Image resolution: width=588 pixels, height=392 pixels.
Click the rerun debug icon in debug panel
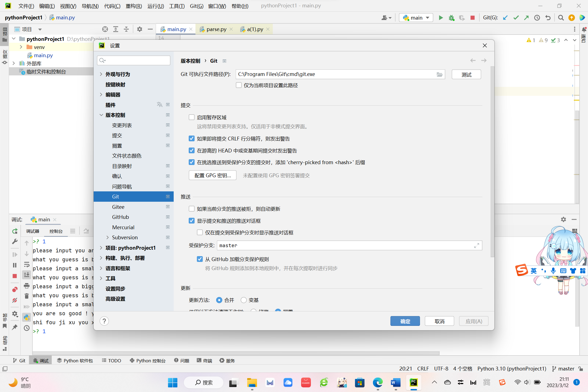click(x=15, y=231)
